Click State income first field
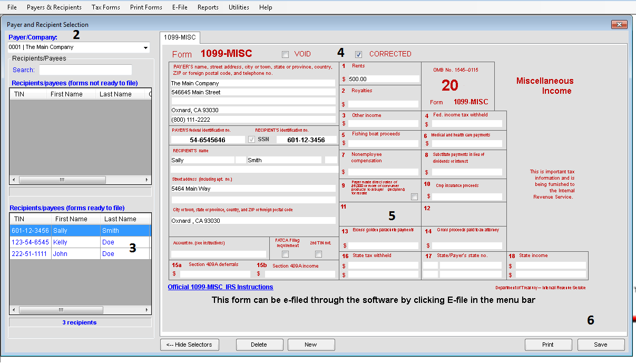The width and height of the screenshot is (636, 364). (551, 265)
